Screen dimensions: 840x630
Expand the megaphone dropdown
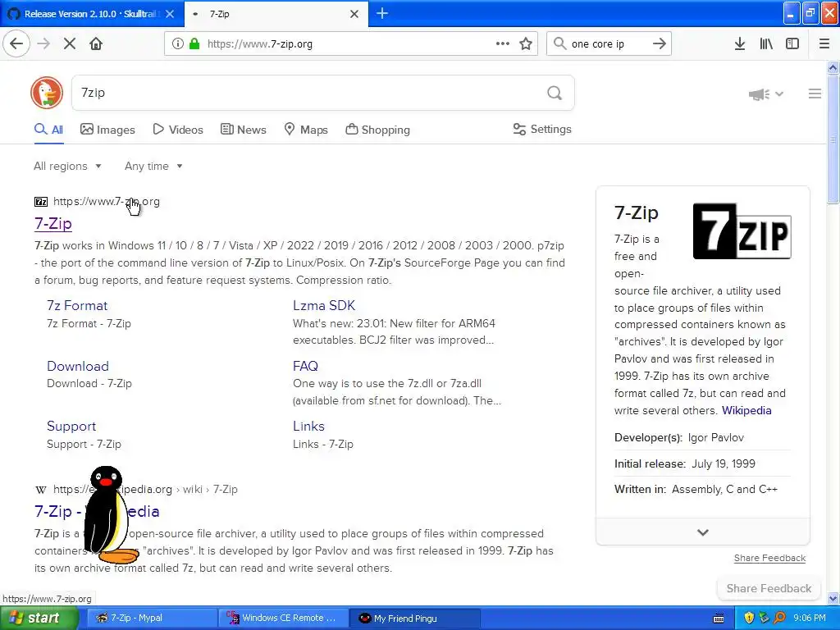click(x=766, y=94)
